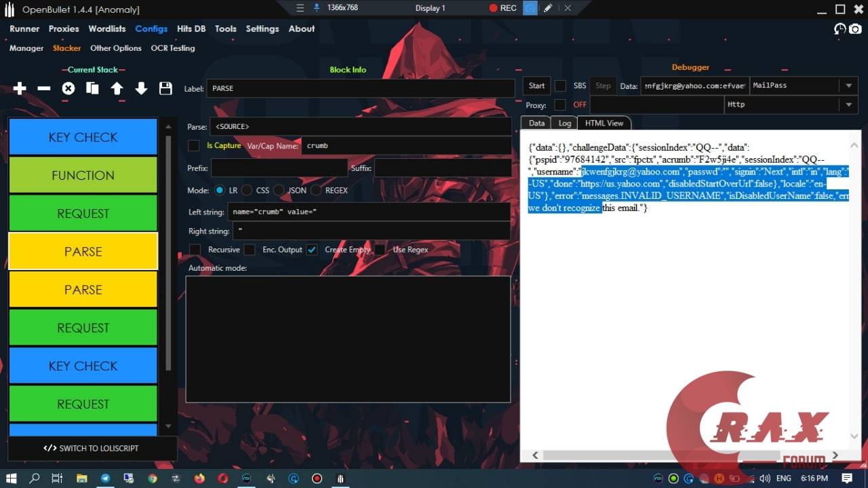The height and width of the screenshot is (488, 868).
Task: Toggle the Is Capture checkbox
Action: click(194, 145)
